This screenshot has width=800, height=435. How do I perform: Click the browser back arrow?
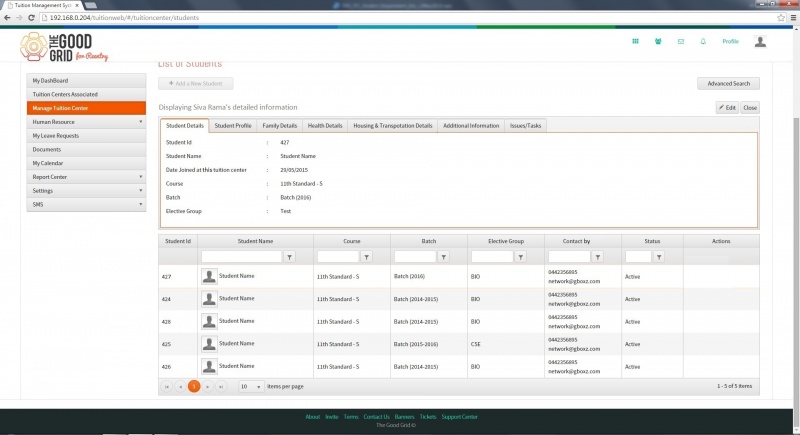click(x=7, y=17)
